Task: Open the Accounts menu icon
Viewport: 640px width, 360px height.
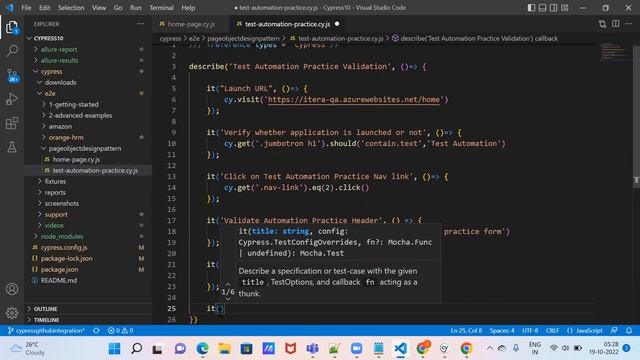Action: click(12, 289)
